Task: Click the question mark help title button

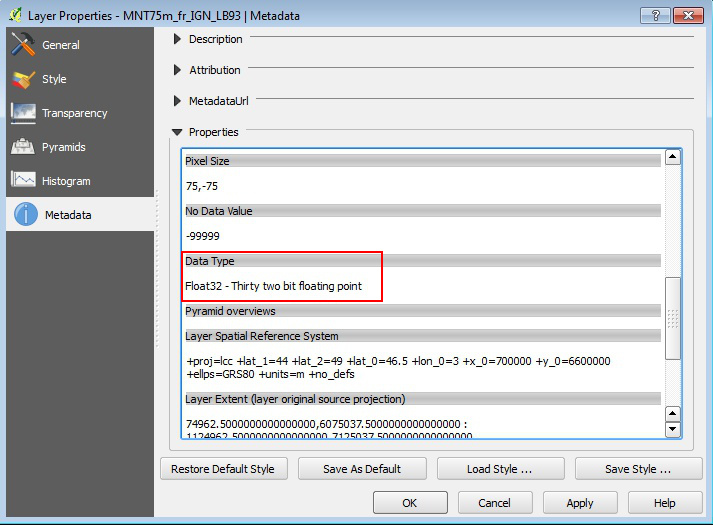Action: [655, 15]
